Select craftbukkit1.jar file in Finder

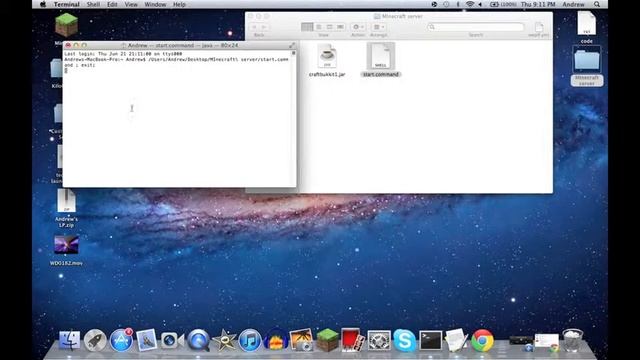(x=327, y=60)
